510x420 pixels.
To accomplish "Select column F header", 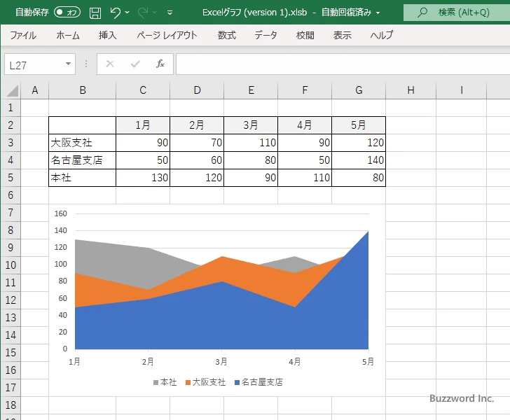I will pyautogui.click(x=305, y=90).
